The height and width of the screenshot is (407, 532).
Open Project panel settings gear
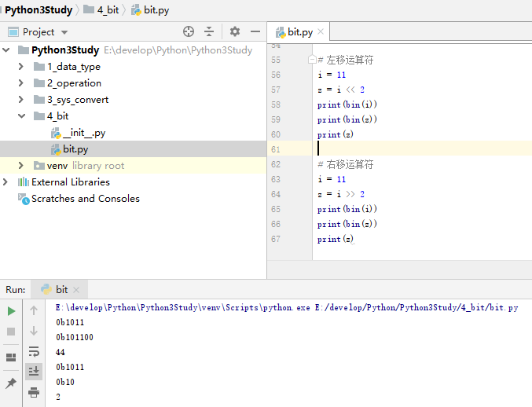point(234,31)
